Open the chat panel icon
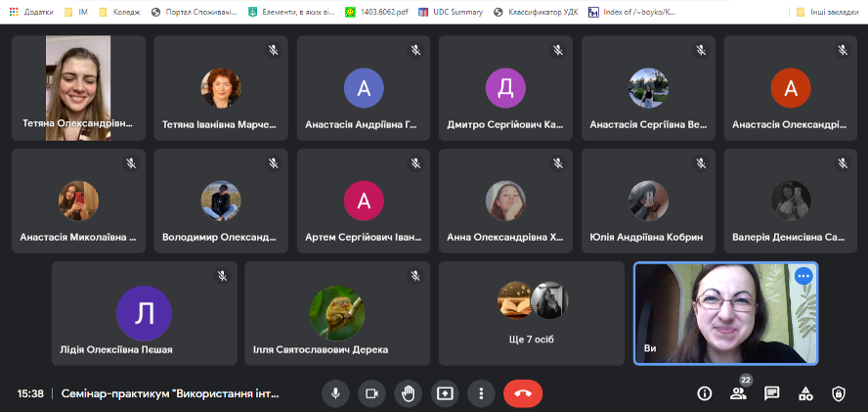This screenshot has width=868, height=412. point(771,393)
